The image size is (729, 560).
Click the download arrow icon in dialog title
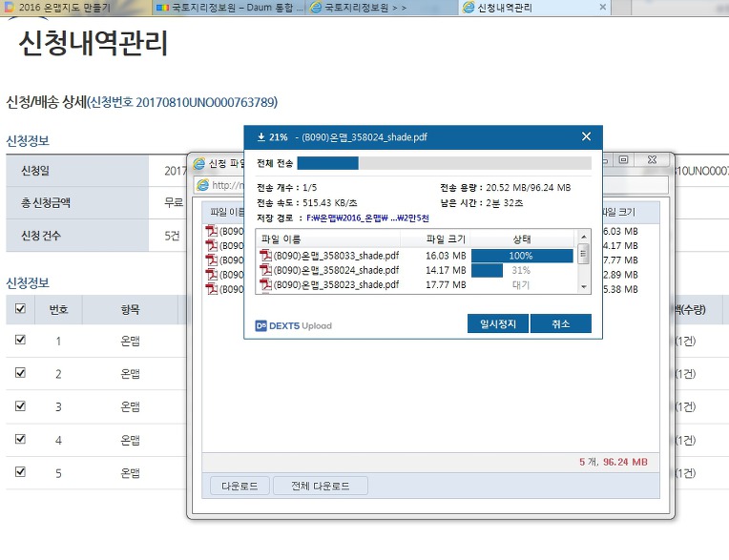click(261, 136)
